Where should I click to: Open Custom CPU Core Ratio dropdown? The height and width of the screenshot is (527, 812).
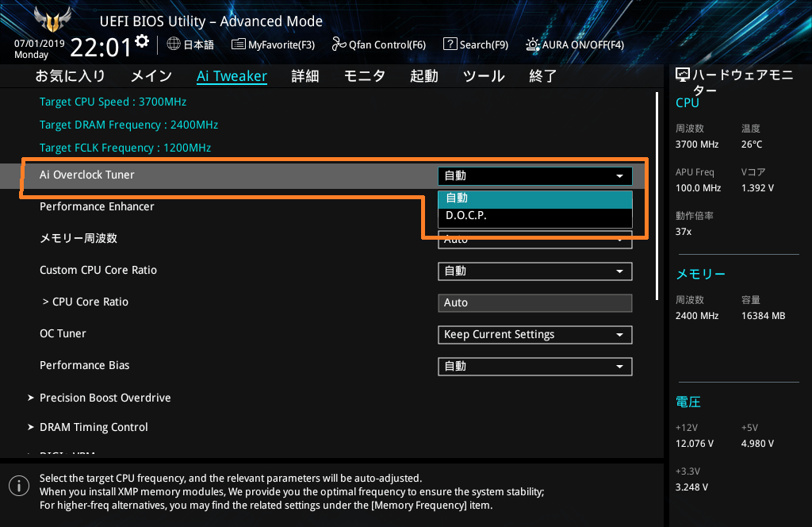[535, 271]
